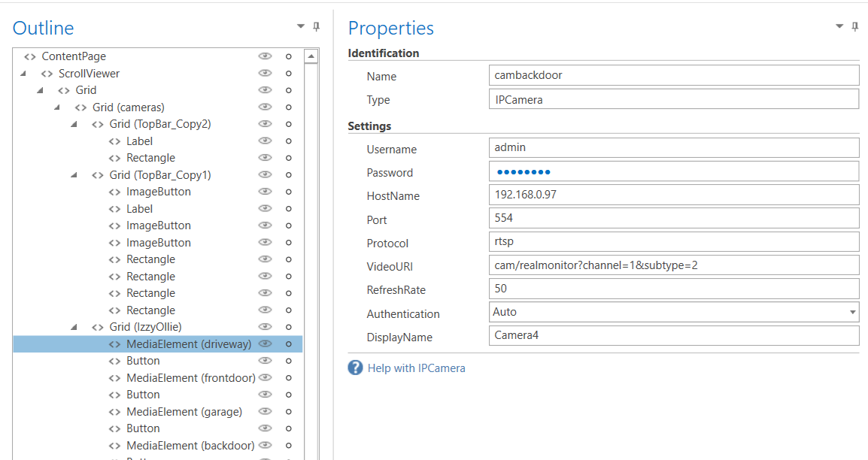Click the Outline scrollbar up arrow
This screenshot has width=868, height=460.
pos(311,56)
